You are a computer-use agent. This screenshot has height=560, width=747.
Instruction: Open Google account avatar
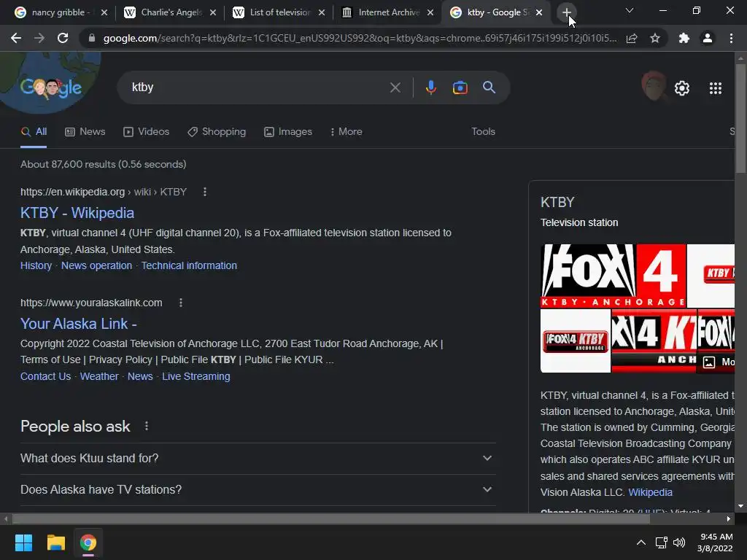click(654, 86)
